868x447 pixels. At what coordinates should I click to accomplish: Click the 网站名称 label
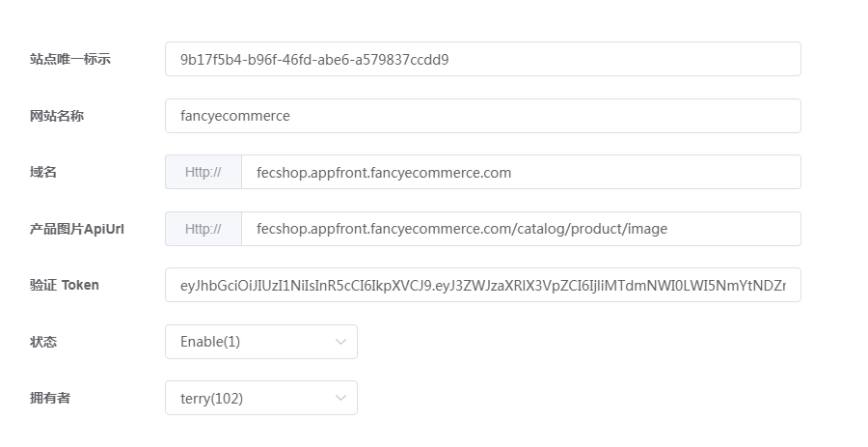(57, 116)
